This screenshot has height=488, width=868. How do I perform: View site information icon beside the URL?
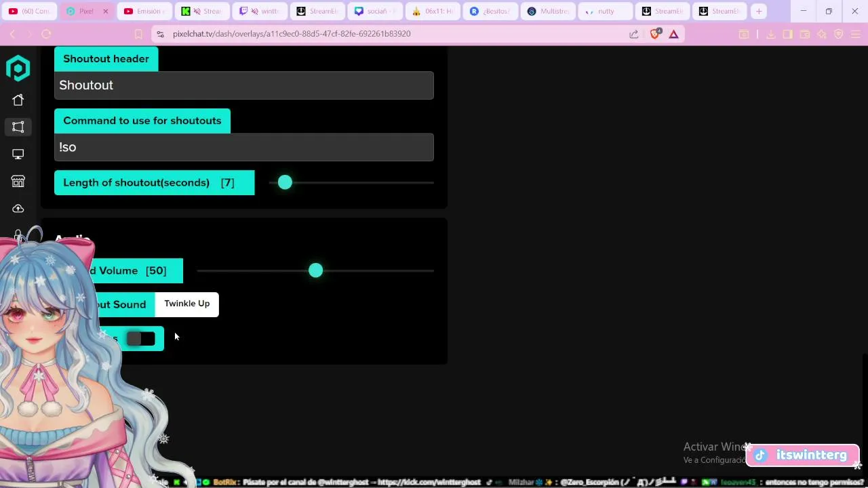click(x=159, y=34)
